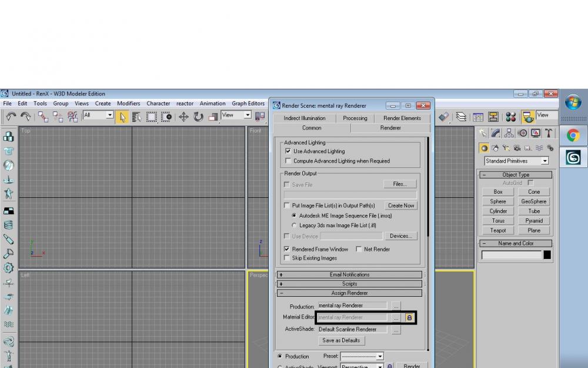Viewport: 588px width, 368px height.
Task: Switch to Display panel monitor tab
Action: 535,133
